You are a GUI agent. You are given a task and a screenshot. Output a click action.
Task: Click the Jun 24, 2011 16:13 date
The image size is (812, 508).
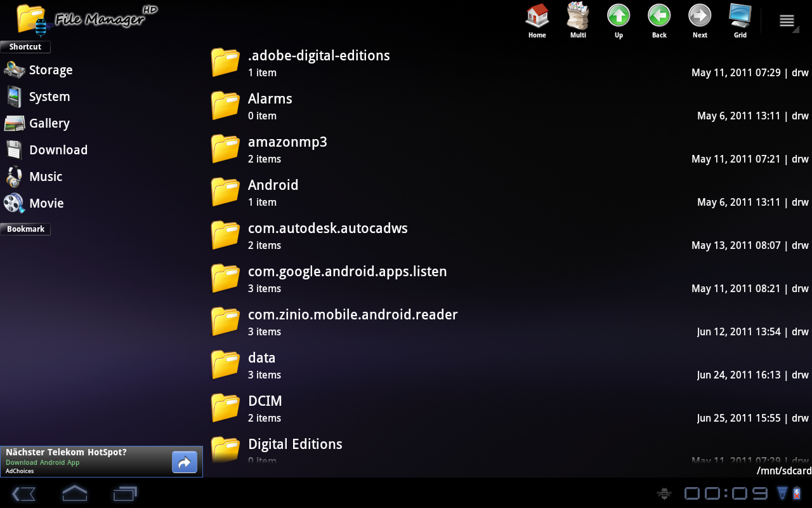[x=738, y=375]
